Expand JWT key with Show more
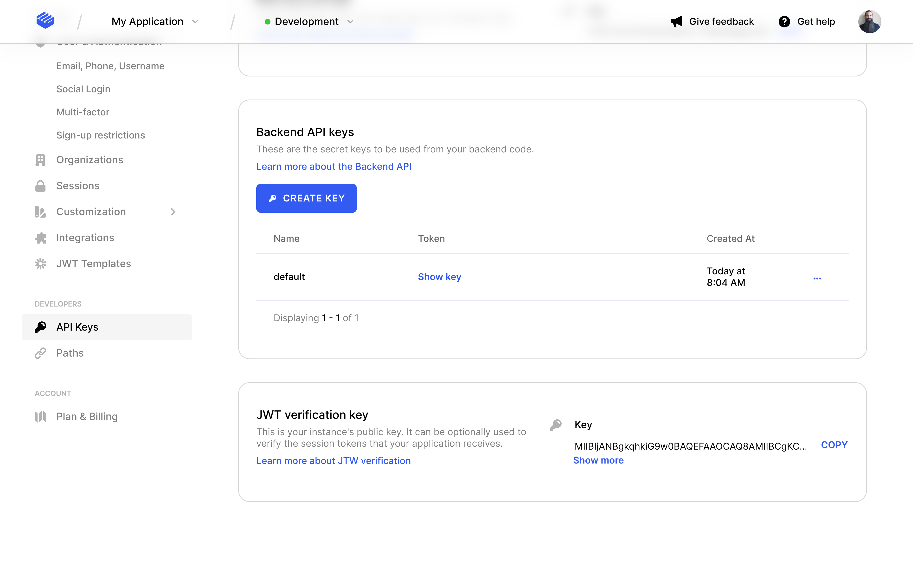The width and height of the screenshot is (924, 577). pyautogui.click(x=598, y=460)
